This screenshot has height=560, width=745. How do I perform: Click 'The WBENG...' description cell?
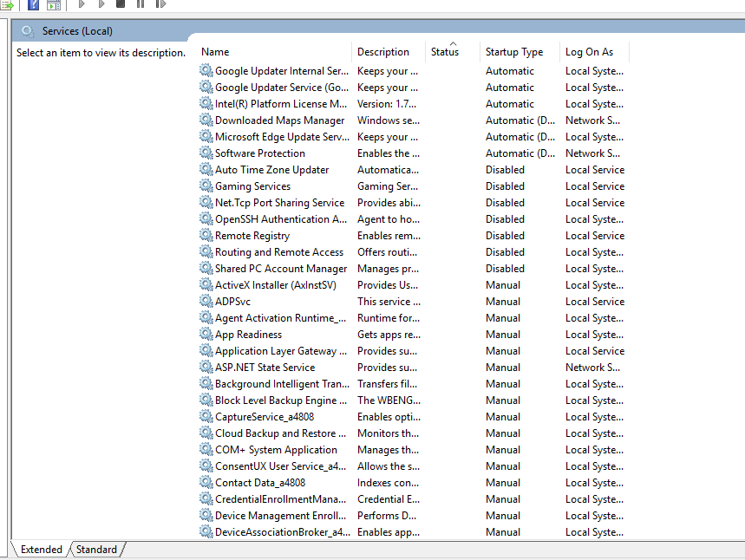[x=389, y=400]
